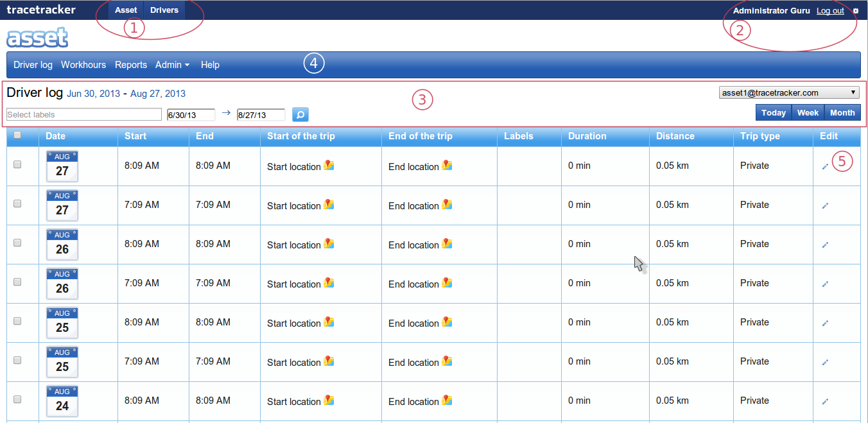Open the Workhours menu item

[x=83, y=65]
